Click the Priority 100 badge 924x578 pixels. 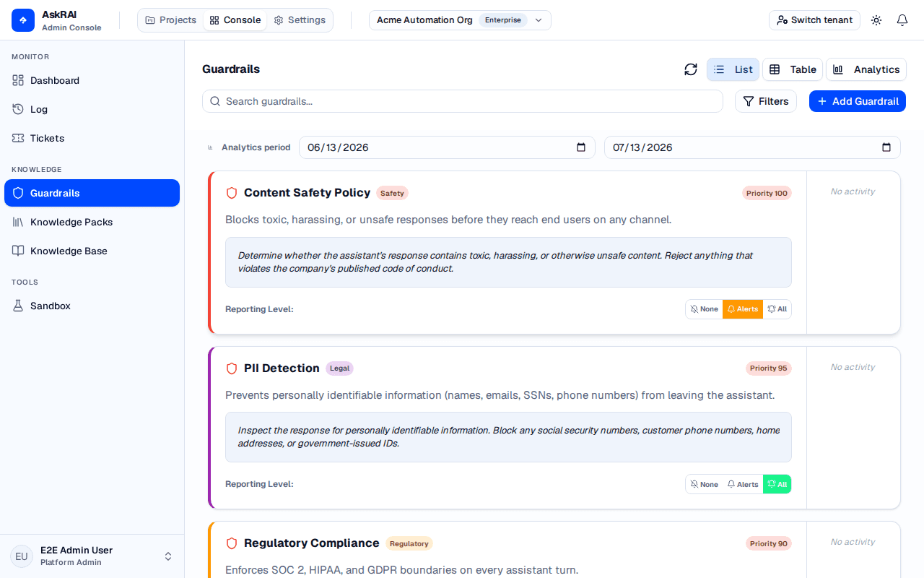[767, 193]
